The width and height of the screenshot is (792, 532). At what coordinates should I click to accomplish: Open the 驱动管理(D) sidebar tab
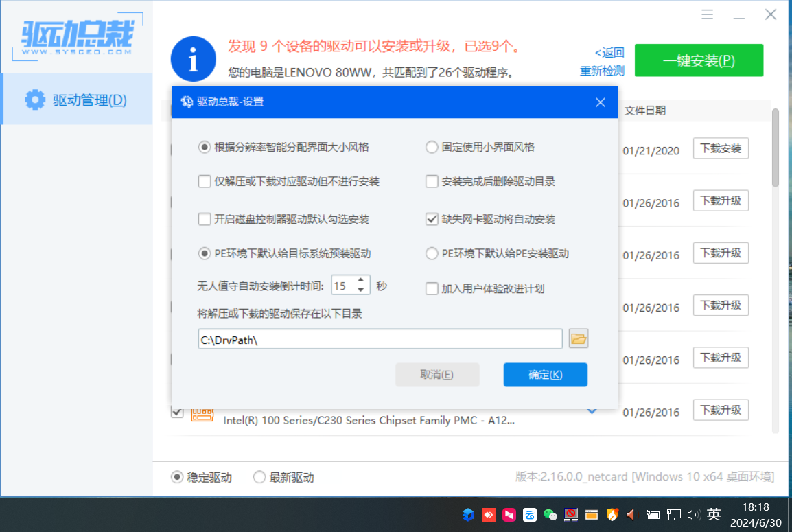point(77,100)
